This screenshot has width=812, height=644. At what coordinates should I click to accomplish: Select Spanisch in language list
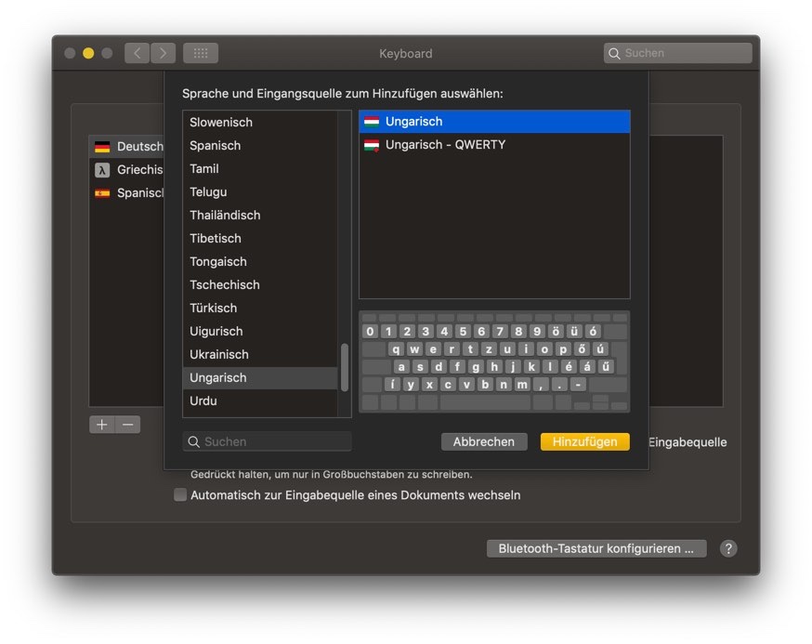click(x=260, y=146)
